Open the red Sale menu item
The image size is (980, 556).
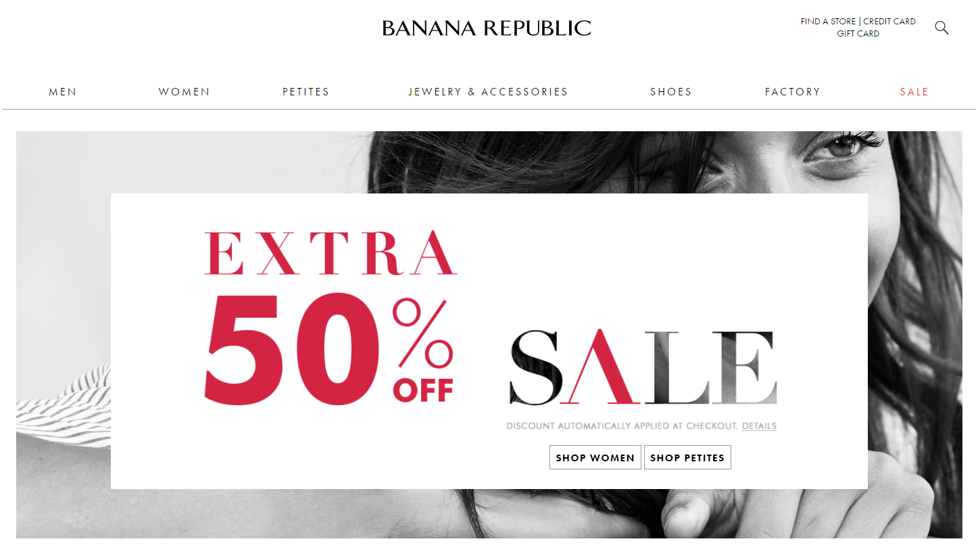click(x=914, y=92)
